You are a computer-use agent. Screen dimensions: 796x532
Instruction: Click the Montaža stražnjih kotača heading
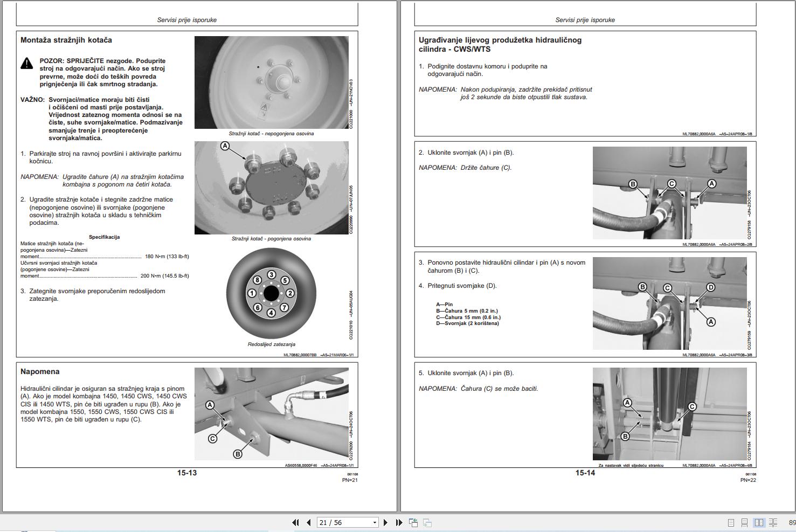tap(66, 40)
